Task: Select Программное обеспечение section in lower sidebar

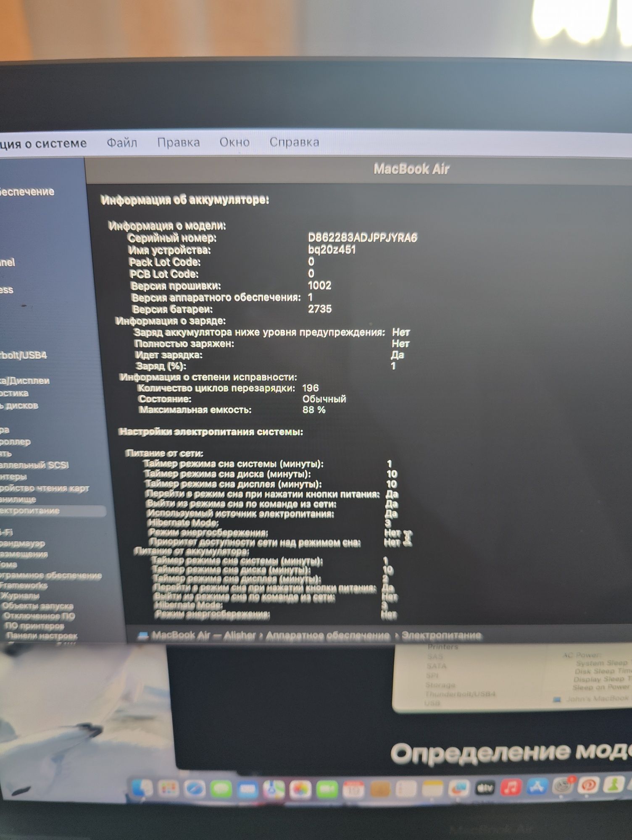Action: (x=50, y=575)
